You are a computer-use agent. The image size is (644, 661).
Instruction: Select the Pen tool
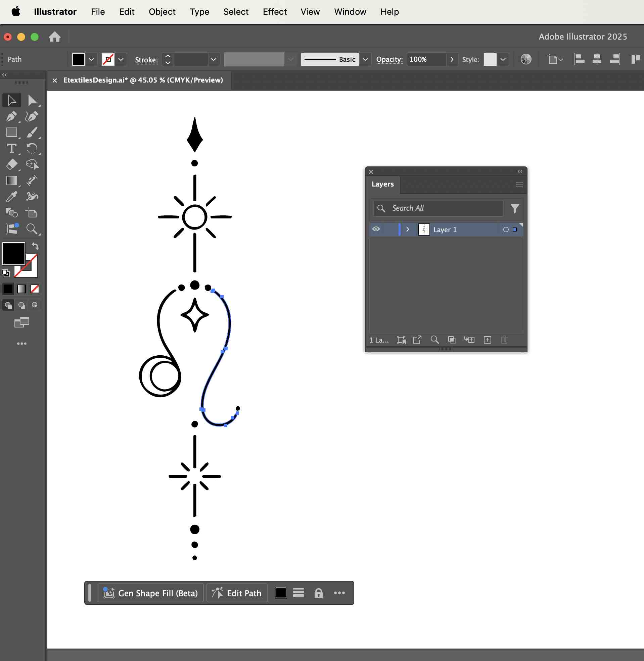coord(11,116)
